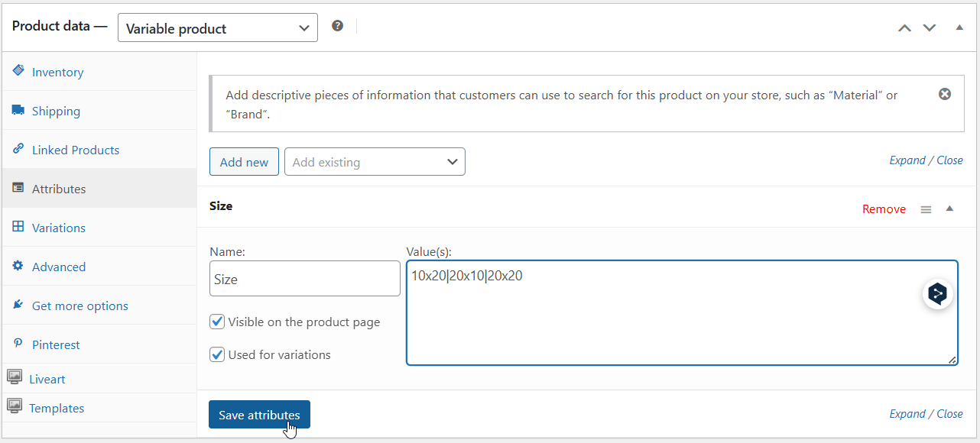Move Product data panel down
This screenshot has height=443, width=980.
[930, 27]
